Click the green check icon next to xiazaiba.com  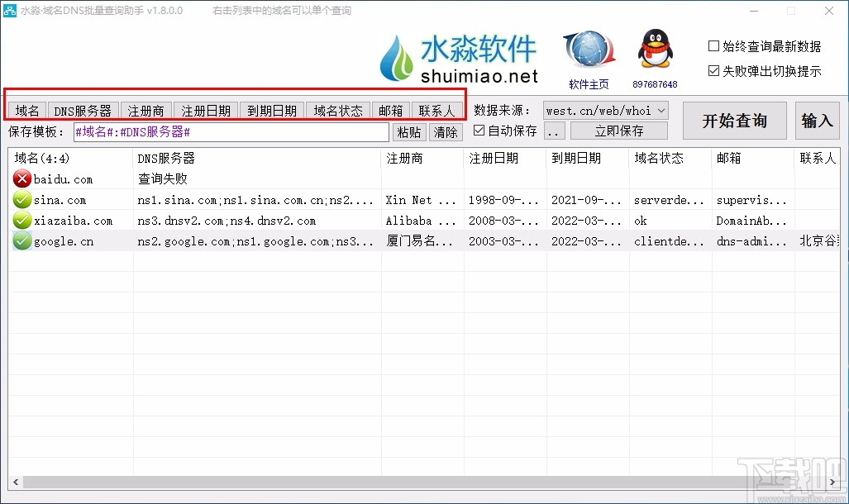click(21, 220)
